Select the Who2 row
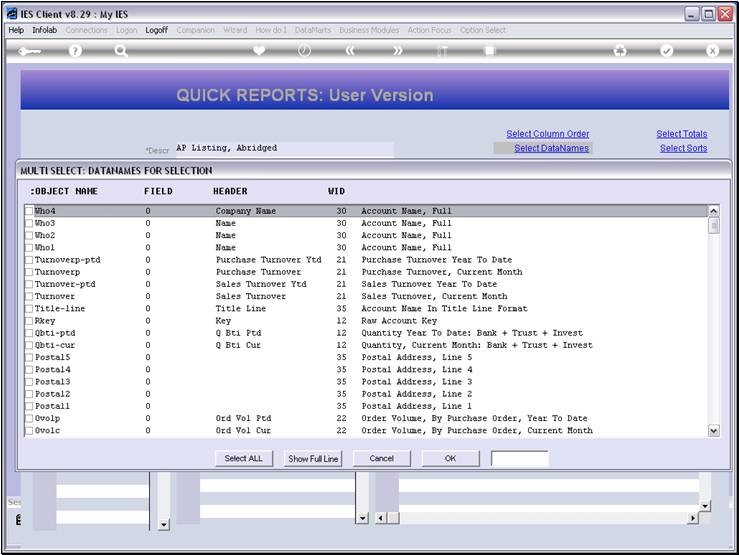 coord(366,236)
